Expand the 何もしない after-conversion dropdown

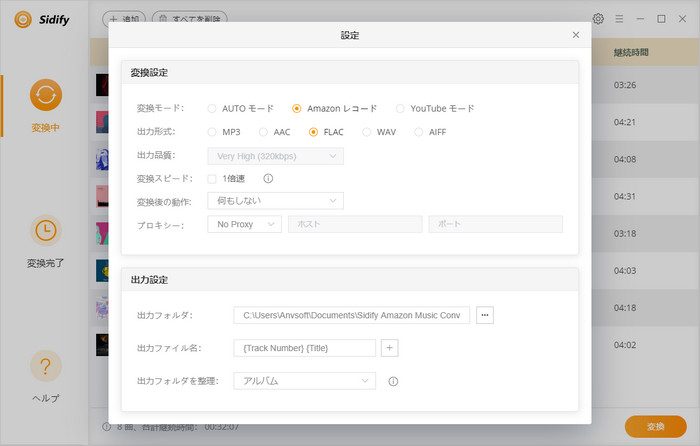275,201
